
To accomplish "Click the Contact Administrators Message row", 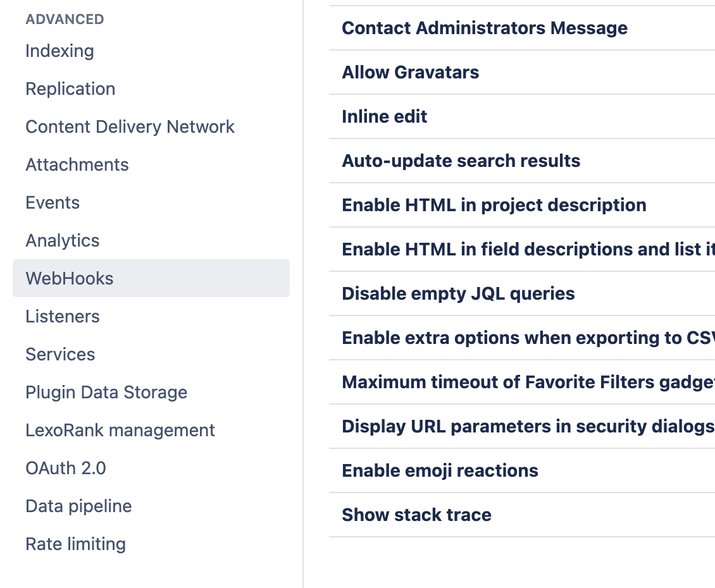I will coord(485,28).
